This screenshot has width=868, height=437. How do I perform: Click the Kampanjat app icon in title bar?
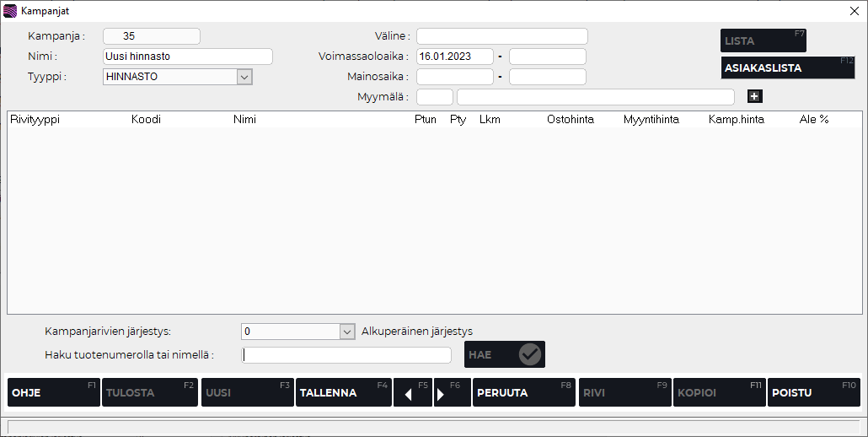(10, 11)
